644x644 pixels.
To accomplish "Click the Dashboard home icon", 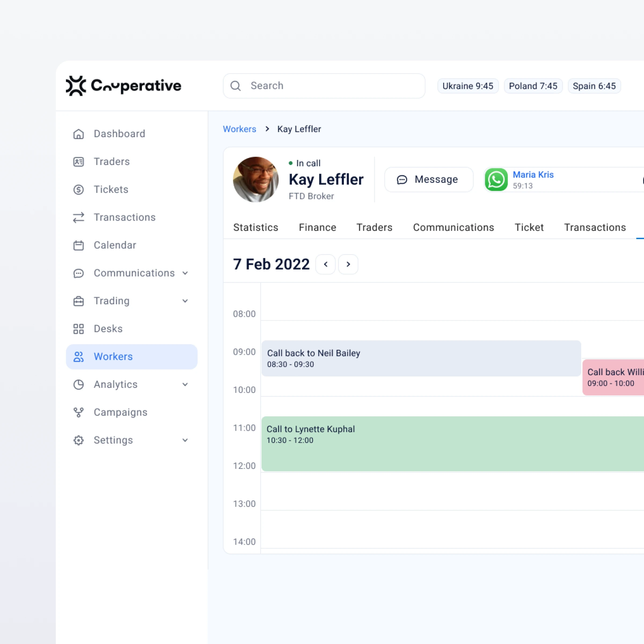I will click(x=78, y=134).
